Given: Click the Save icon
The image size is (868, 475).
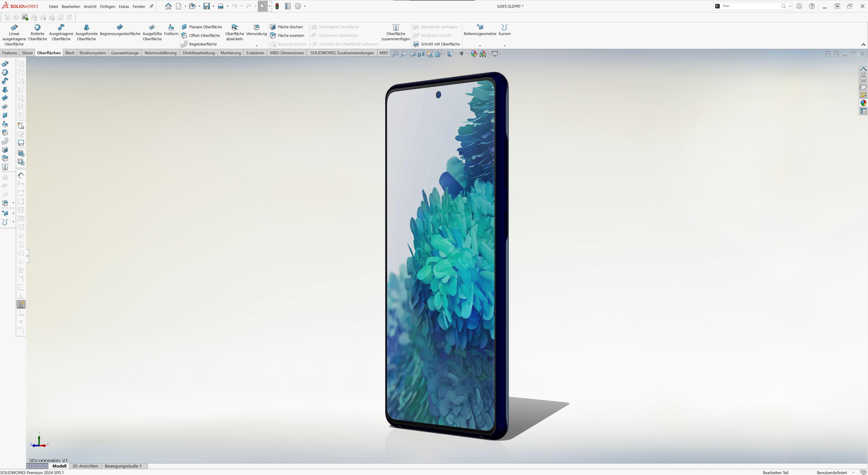Looking at the screenshot, I should tap(207, 6).
